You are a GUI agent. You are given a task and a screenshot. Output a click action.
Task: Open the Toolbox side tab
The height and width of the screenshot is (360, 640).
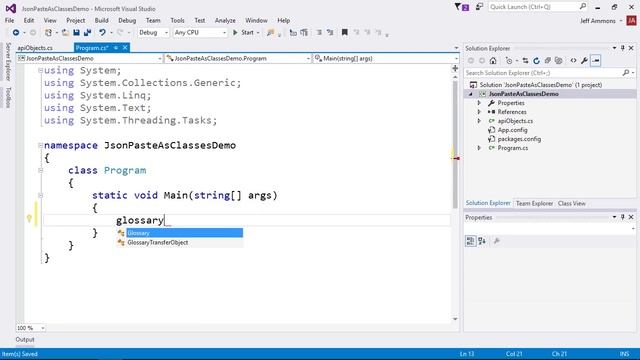tap(8, 98)
